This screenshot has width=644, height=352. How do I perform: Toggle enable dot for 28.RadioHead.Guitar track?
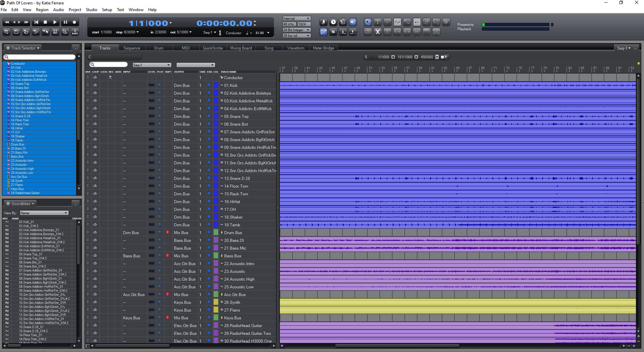[x=209, y=325]
